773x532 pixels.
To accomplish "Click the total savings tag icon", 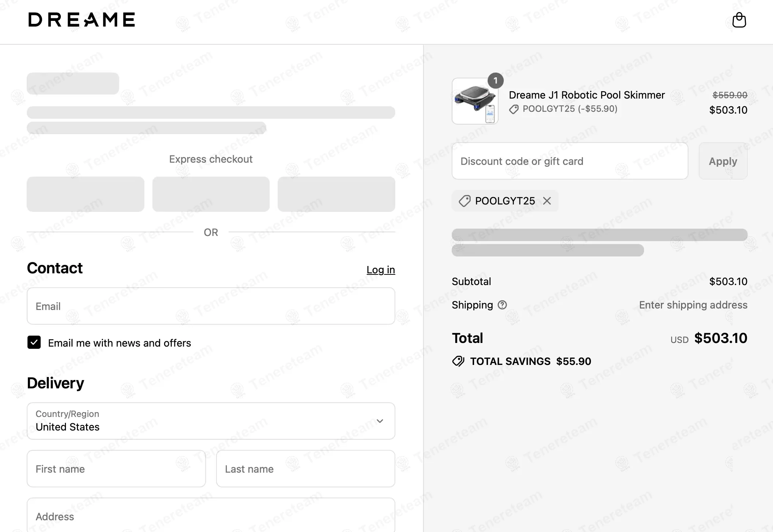I will (x=458, y=361).
